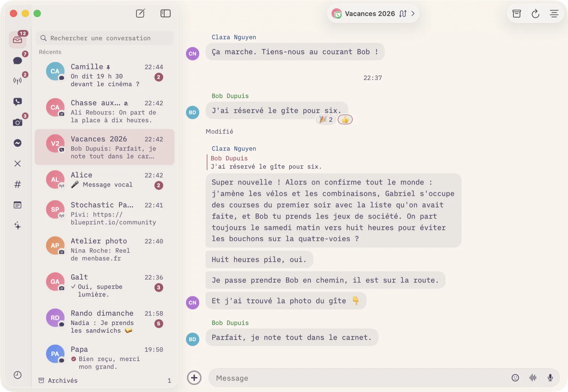The height and width of the screenshot is (392, 568).
Task: Open the Atelier photo conversation
Action: pyautogui.click(x=105, y=249)
